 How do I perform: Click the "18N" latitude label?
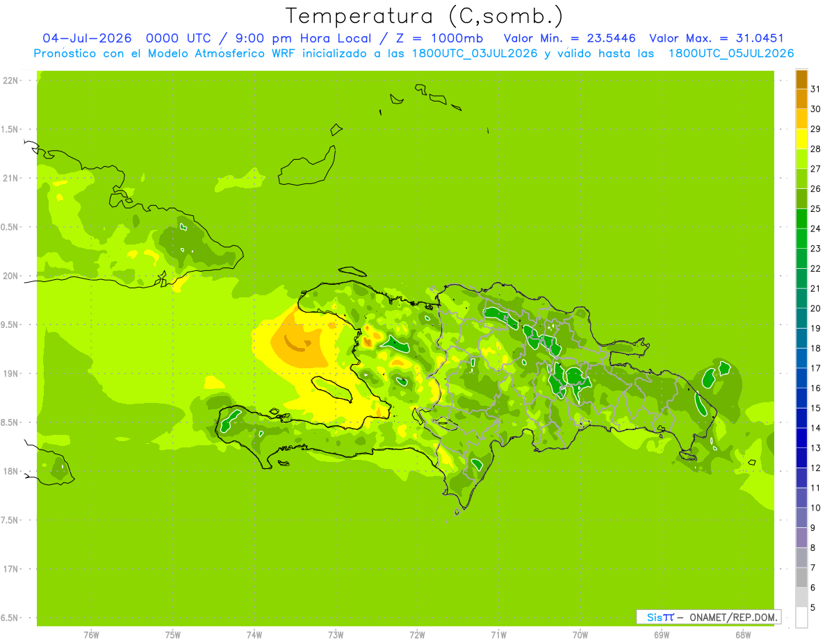click(x=10, y=471)
